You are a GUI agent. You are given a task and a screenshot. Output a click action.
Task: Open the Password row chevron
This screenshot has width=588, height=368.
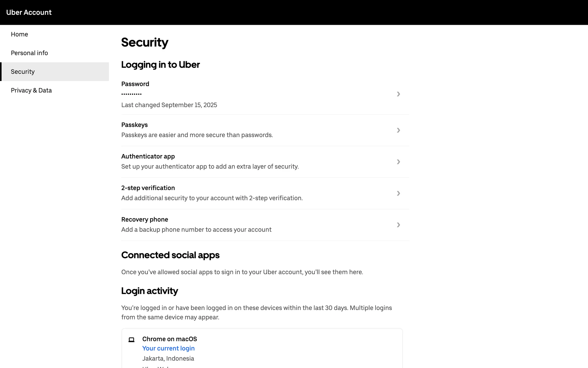pos(398,94)
